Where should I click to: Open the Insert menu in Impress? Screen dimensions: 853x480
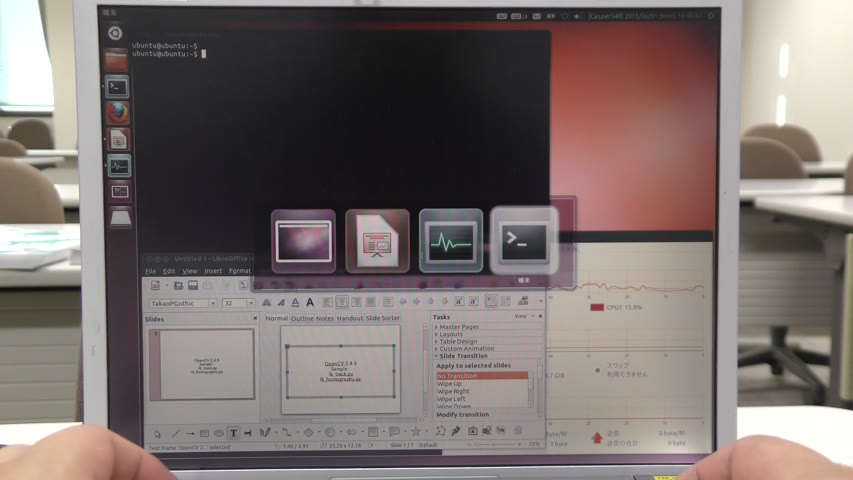click(x=213, y=270)
